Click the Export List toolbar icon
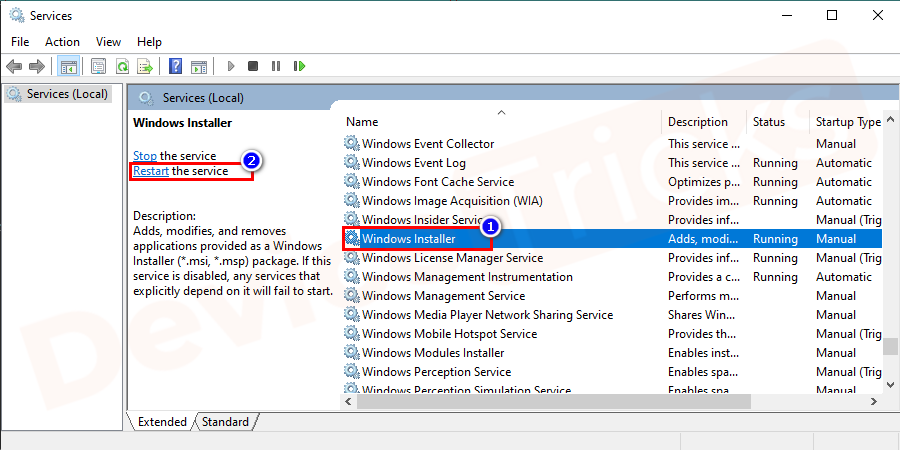 145,67
